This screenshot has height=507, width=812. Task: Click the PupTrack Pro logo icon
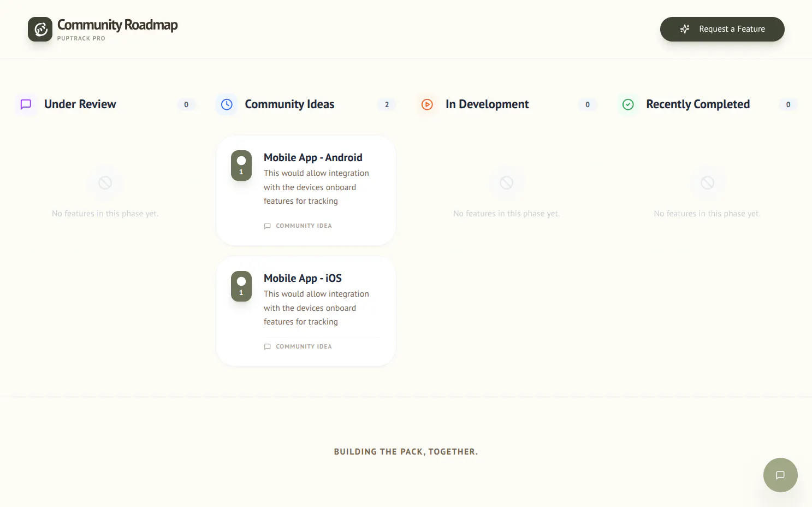pos(40,29)
